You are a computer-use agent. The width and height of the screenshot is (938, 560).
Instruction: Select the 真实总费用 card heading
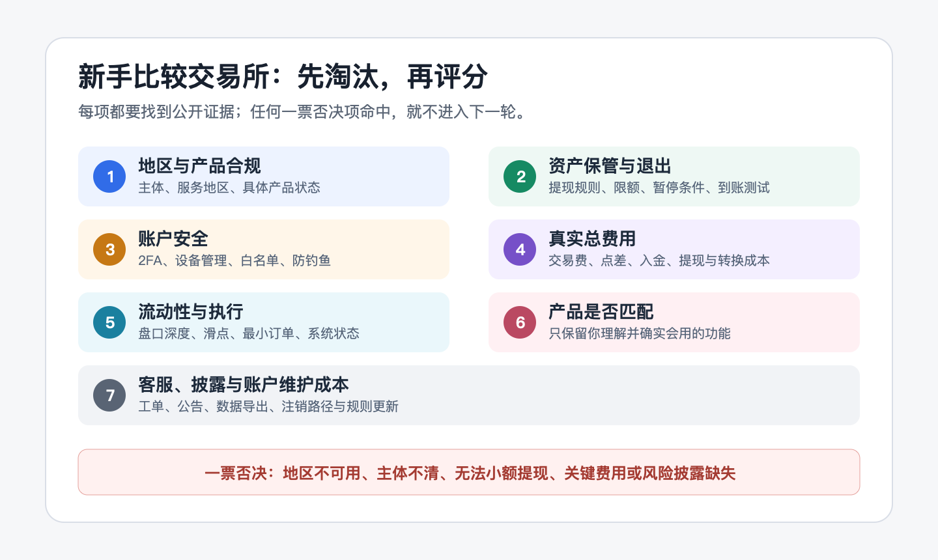(x=592, y=239)
